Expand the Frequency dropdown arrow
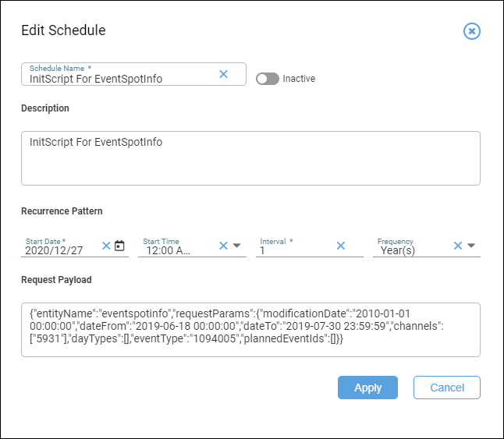This screenshot has width=504, height=439. coord(471,246)
